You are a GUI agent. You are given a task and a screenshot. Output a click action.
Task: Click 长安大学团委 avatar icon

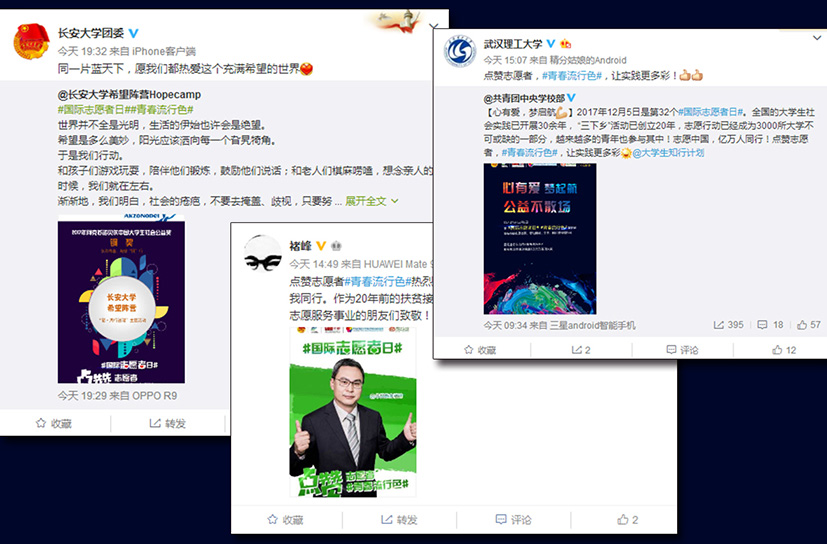[31, 41]
